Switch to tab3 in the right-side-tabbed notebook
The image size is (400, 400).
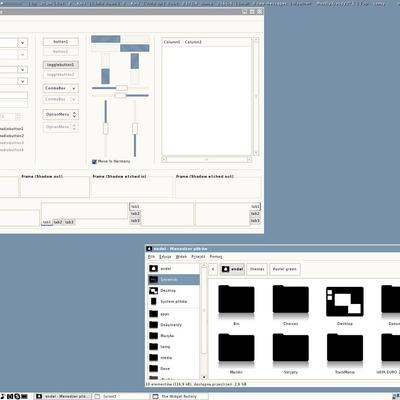coord(255,221)
